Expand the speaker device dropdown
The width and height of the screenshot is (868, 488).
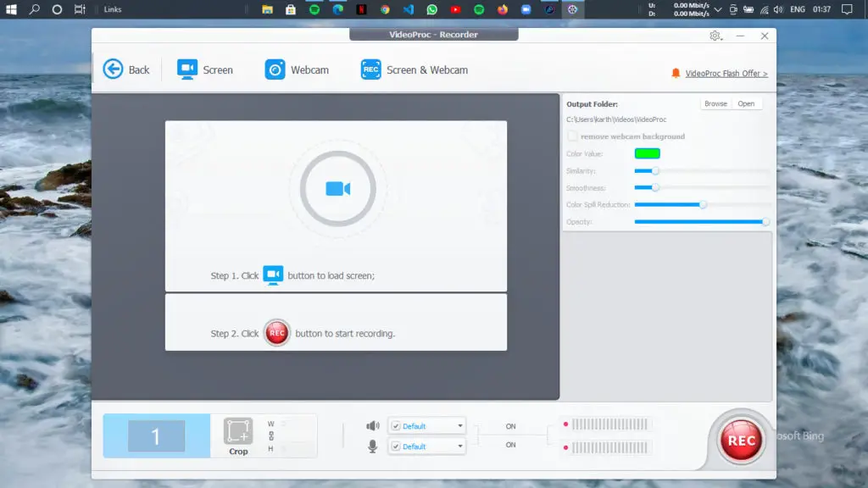click(x=460, y=426)
